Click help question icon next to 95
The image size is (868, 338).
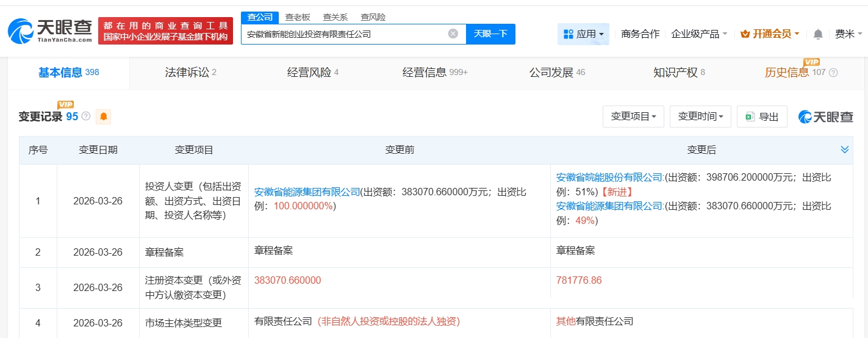[86, 116]
